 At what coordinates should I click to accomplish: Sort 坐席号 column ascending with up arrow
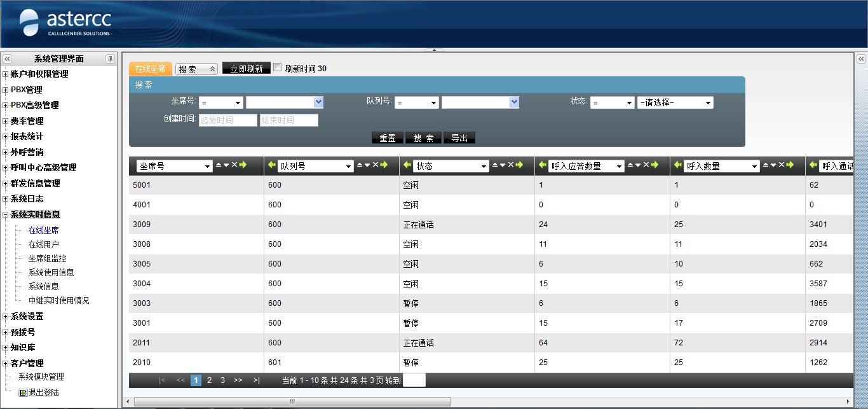219,165
